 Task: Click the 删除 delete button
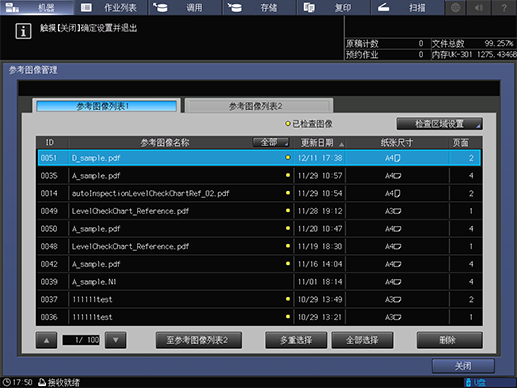(x=449, y=340)
